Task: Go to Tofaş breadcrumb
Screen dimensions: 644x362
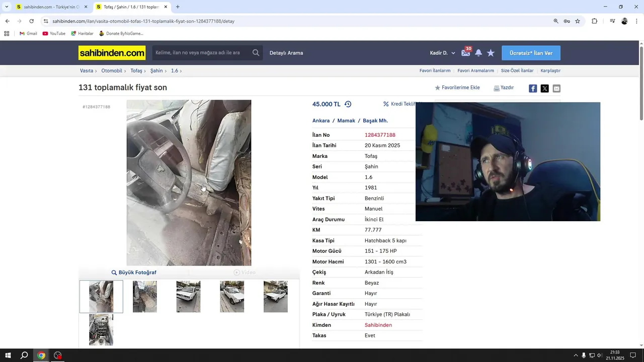Action: (x=136, y=71)
